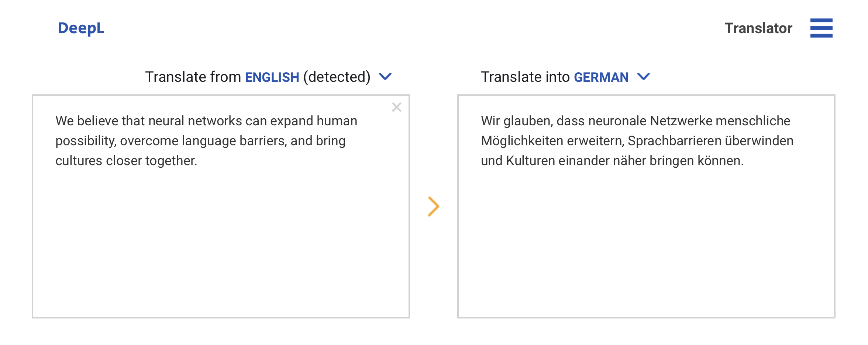Click the X to clear the source text
868x345 pixels.
click(x=397, y=107)
